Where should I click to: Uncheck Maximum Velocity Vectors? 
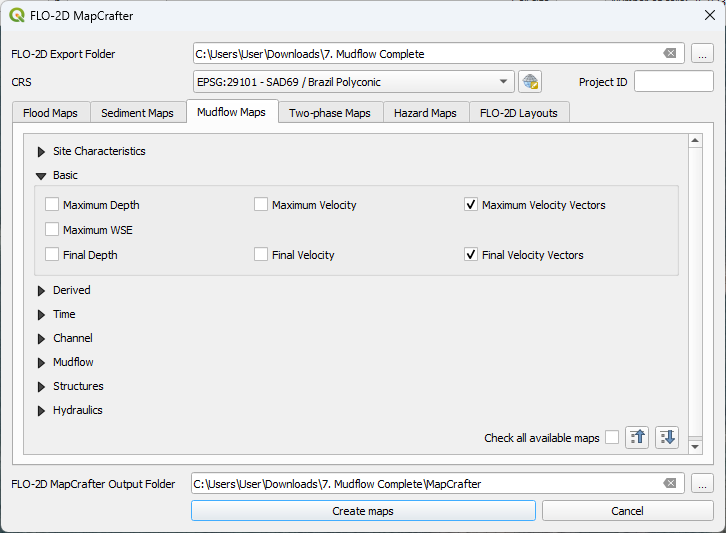pyautogui.click(x=471, y=205)
